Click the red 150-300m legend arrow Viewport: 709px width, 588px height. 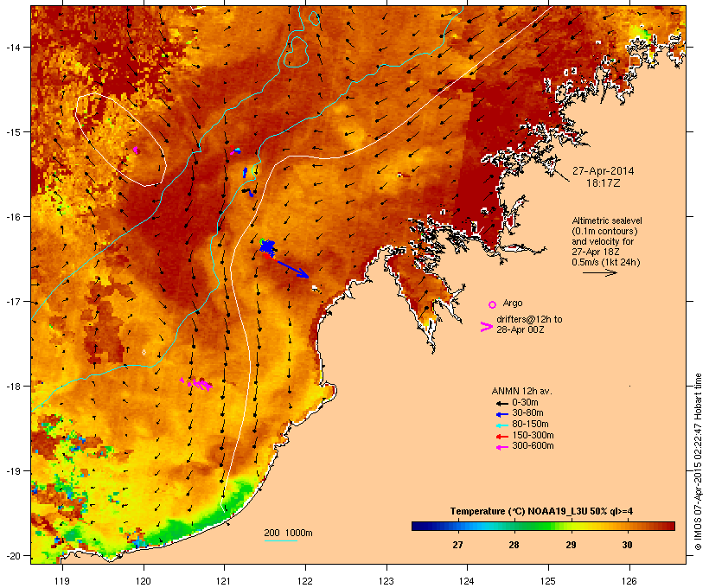(502, 437)
